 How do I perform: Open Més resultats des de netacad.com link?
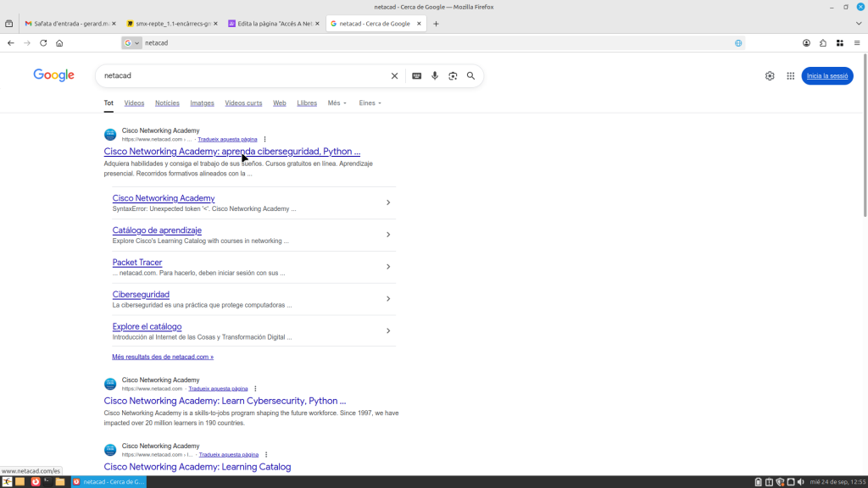click(163, 357)
